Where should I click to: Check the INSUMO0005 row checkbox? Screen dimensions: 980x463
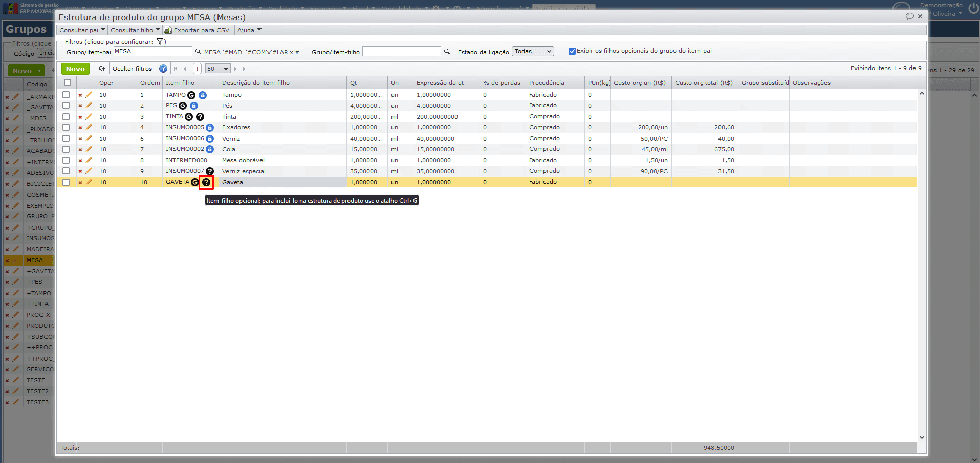[x=66, y=127]
